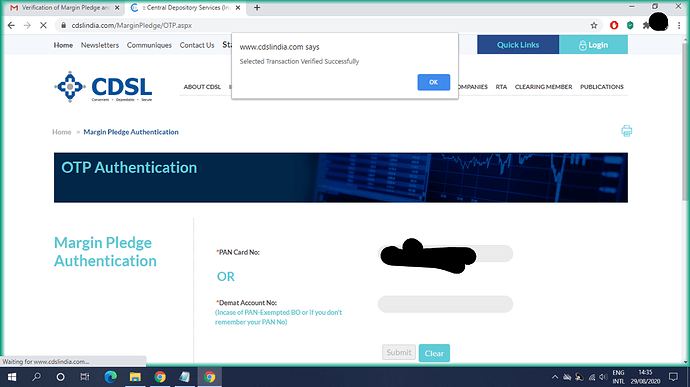Open a new browser tab

tap(257, 7)
